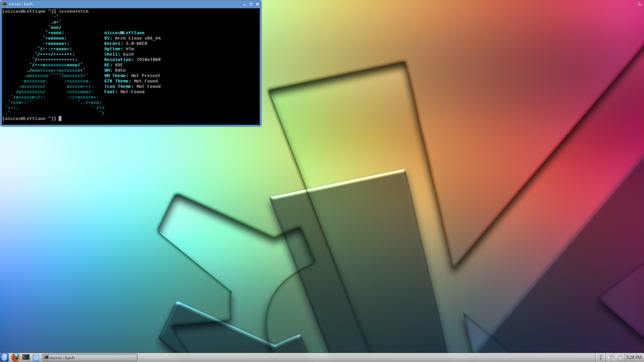This screenshot has height=362, width=644.
Task: Click the 'WM: KWin' line
Action: click(x=115, y=70)
